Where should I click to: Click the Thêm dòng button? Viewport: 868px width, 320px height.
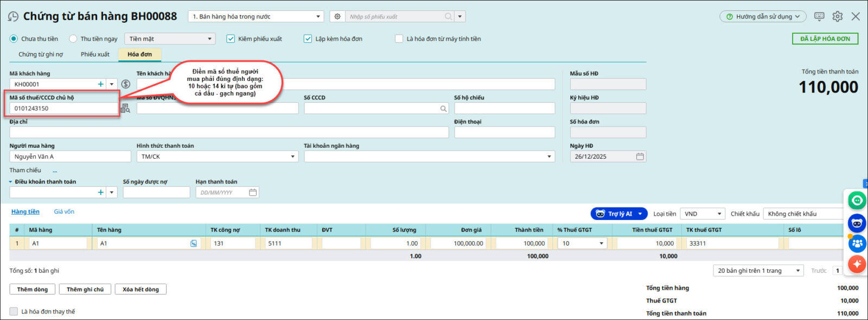pyautogui.click(x=32, y=290)
